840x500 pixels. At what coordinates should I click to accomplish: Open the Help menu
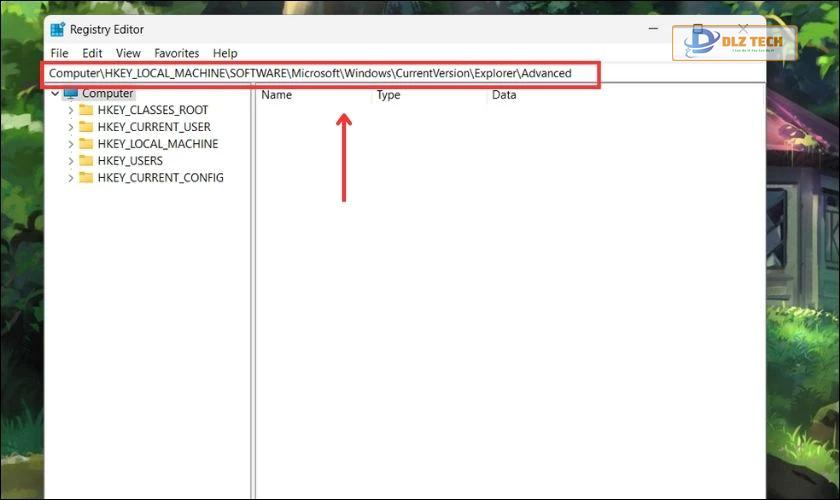pos(225,53)
